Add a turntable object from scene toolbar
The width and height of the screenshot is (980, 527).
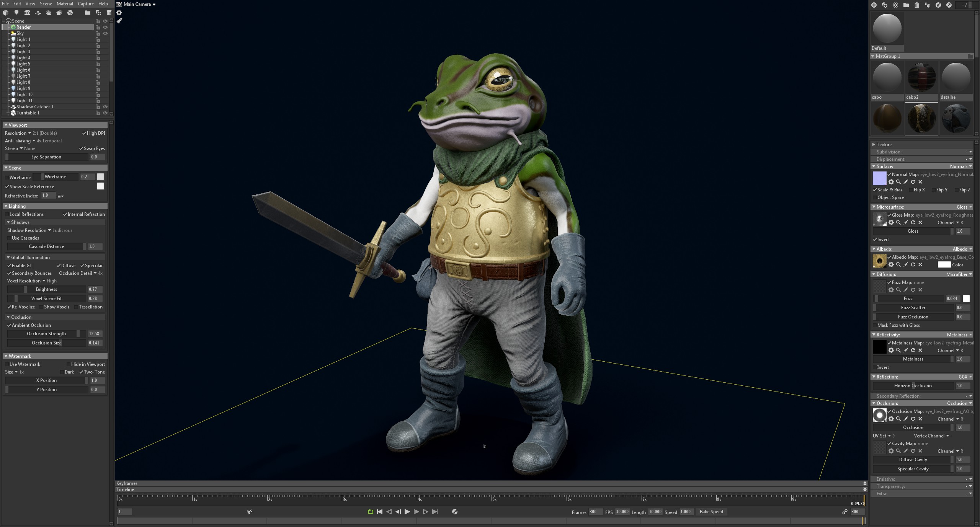coord(70,13)
